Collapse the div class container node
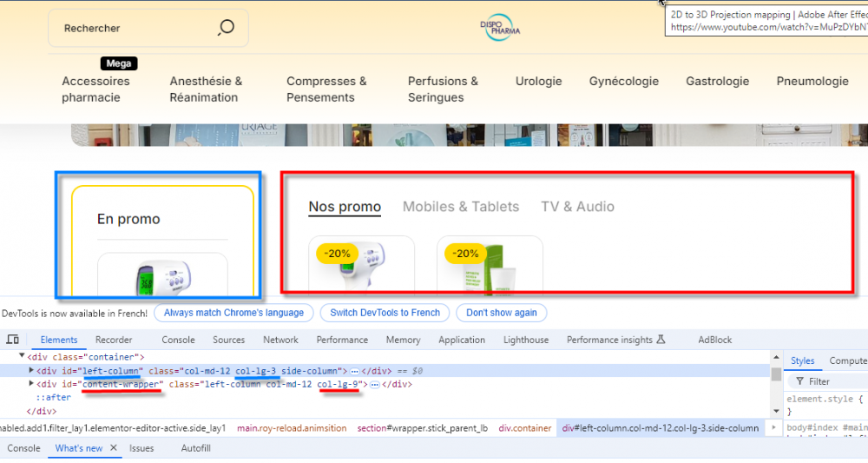 coord(22,356)
